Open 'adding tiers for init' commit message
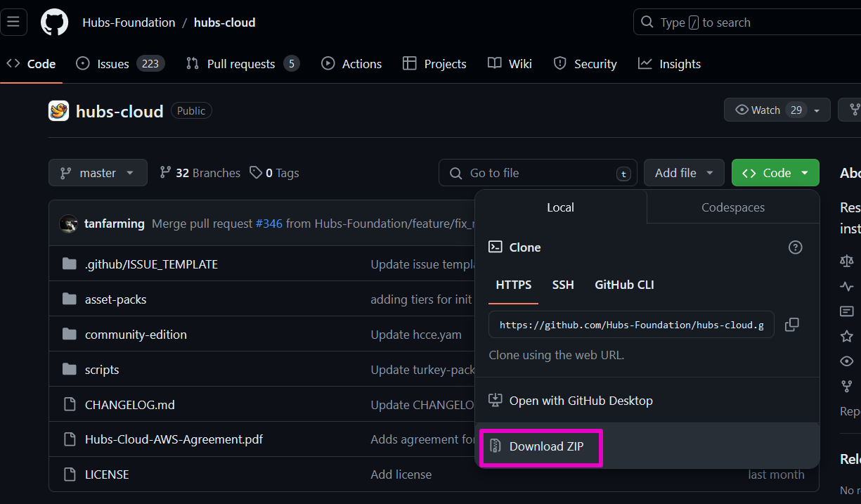861x504 pixels. click(x=422, y=299)
